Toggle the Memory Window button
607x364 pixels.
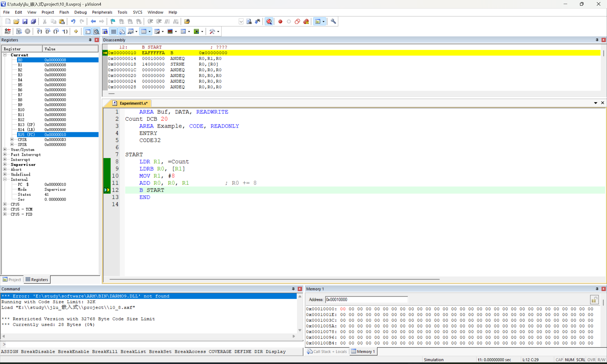[x=144, y=31]
